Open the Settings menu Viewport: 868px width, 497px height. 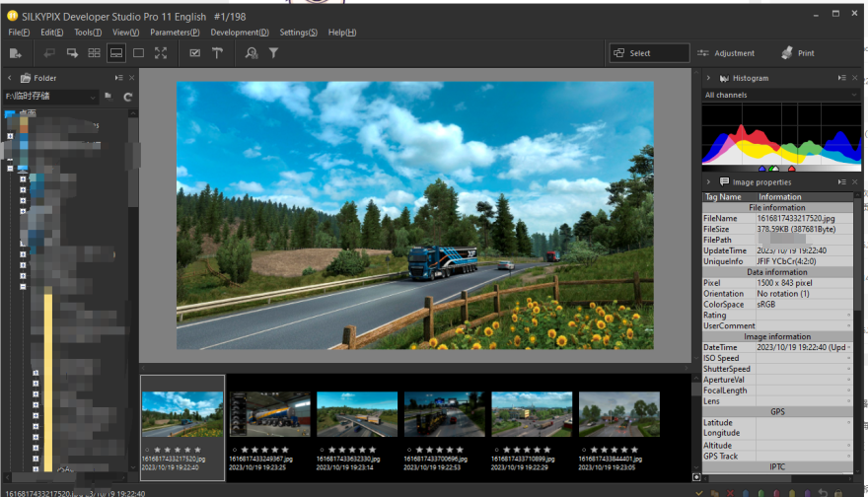click(x=298, y=33)
